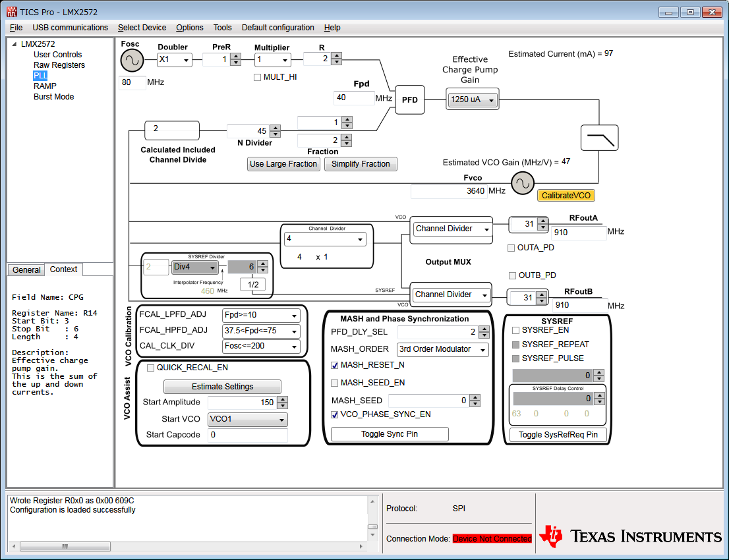The width and height of the screenshot is (729, 560).
Task: Click the Fosc oscillator symbol
Action: coord(132,61)
